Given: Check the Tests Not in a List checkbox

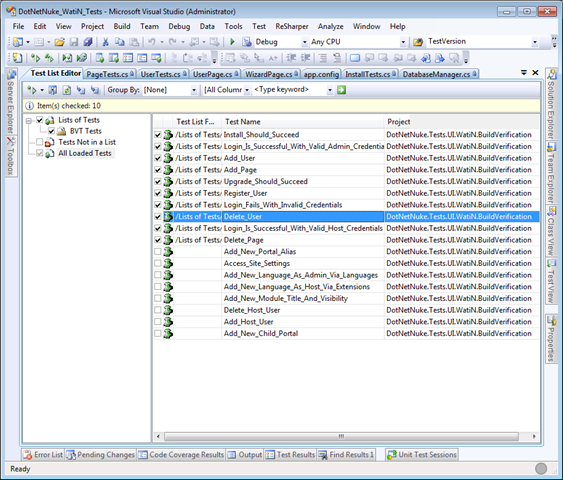Looking at the screenshot, I should click(39, 142).
